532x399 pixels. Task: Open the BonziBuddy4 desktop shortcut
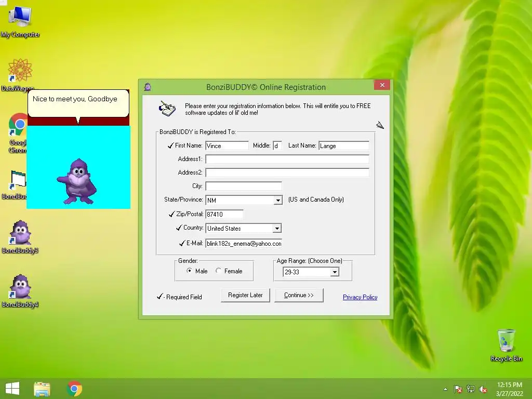[x=20, y=291]
